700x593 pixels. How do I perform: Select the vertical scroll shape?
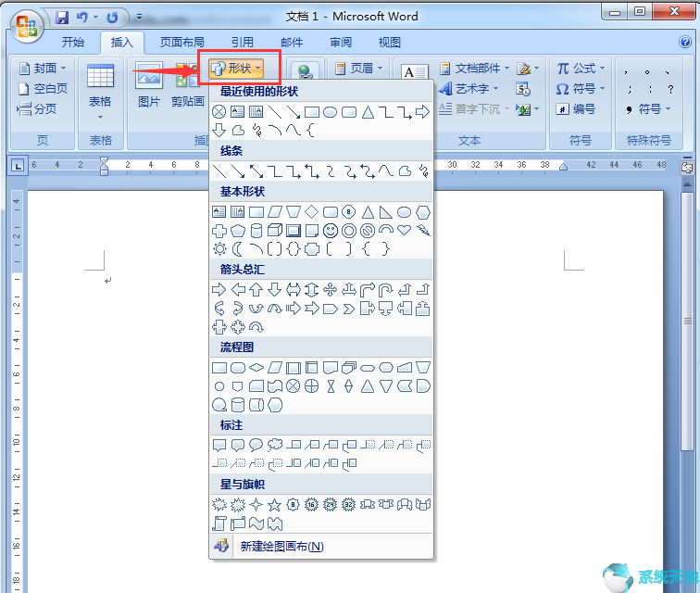coord(219,524)
